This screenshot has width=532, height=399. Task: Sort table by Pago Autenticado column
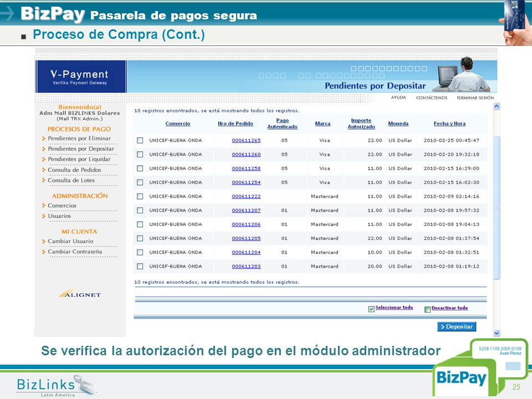click(282, 124)
